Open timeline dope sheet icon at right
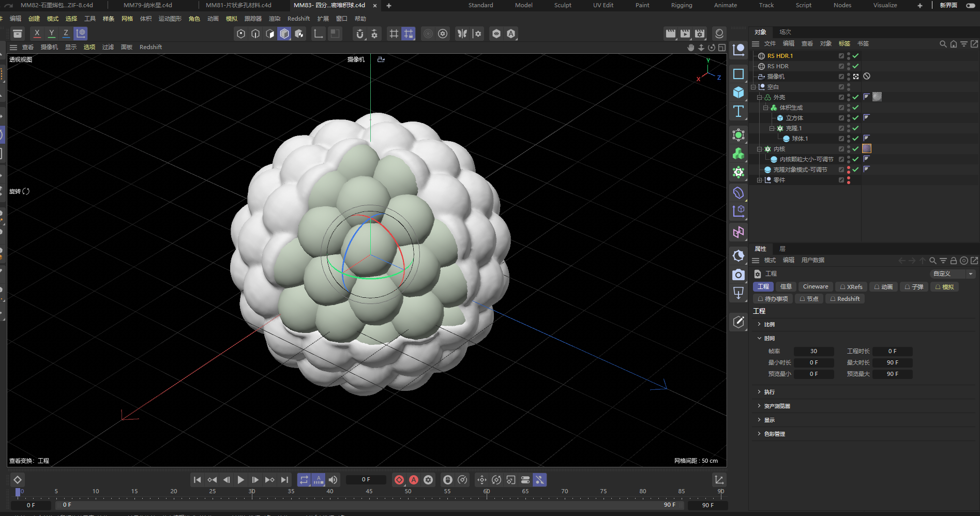980x516 pixels. [719, 480]
